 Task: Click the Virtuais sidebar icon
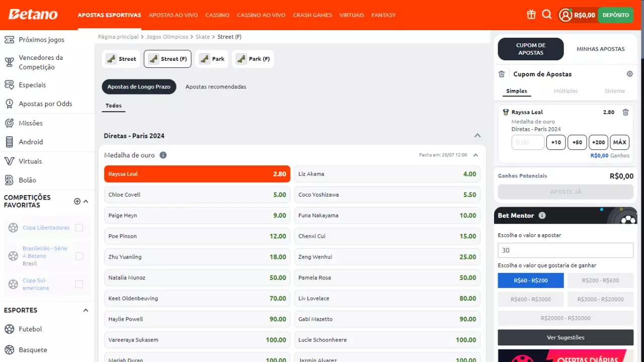point(9,161)
